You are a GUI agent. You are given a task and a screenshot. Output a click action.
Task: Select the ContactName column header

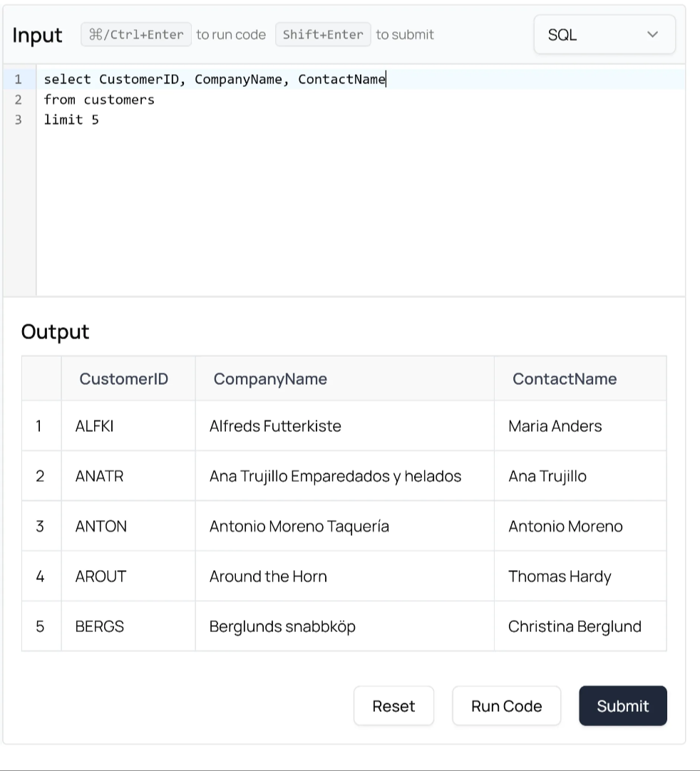tap(565, 379)
